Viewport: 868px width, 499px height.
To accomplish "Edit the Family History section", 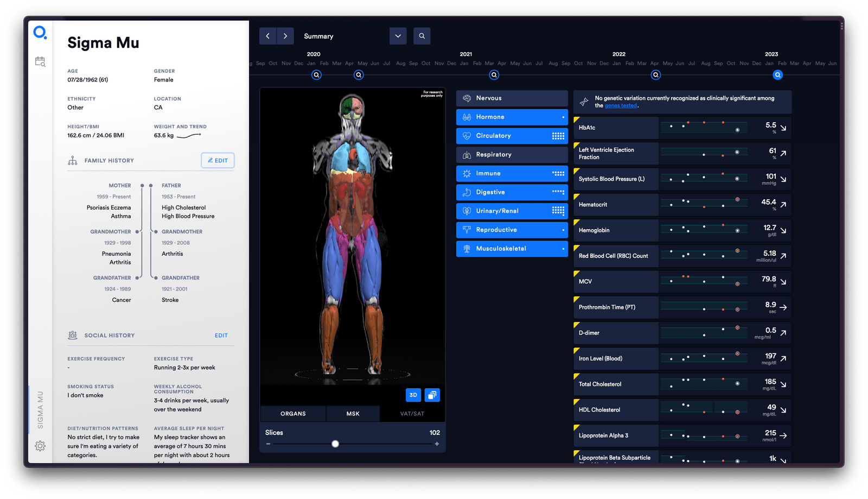I will coord(218,160).
